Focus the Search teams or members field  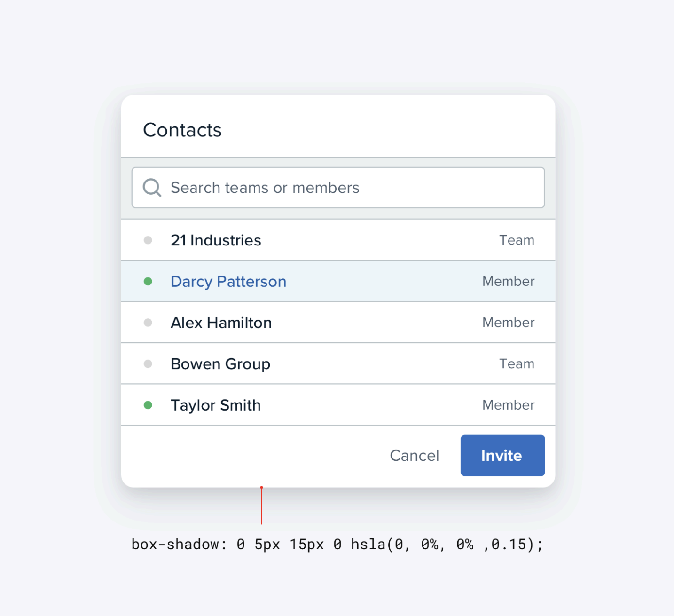tap(348, 188)
